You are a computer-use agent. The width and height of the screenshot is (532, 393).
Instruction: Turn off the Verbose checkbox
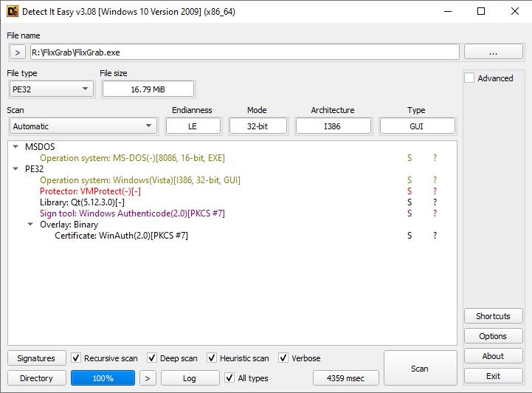coord(283,358)
